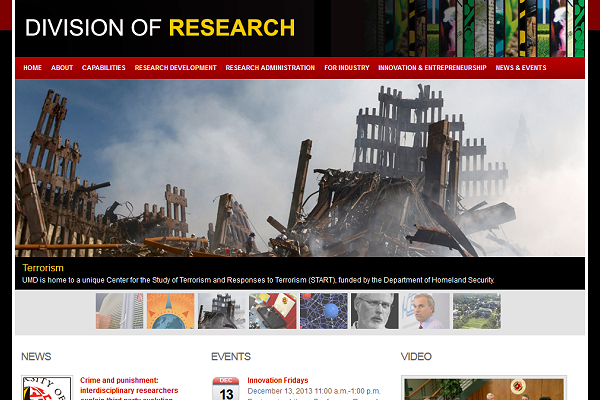This screenshot has width=600, height=400.
Task: Select the man in pink shirt thumbnail
Action: 426,311
